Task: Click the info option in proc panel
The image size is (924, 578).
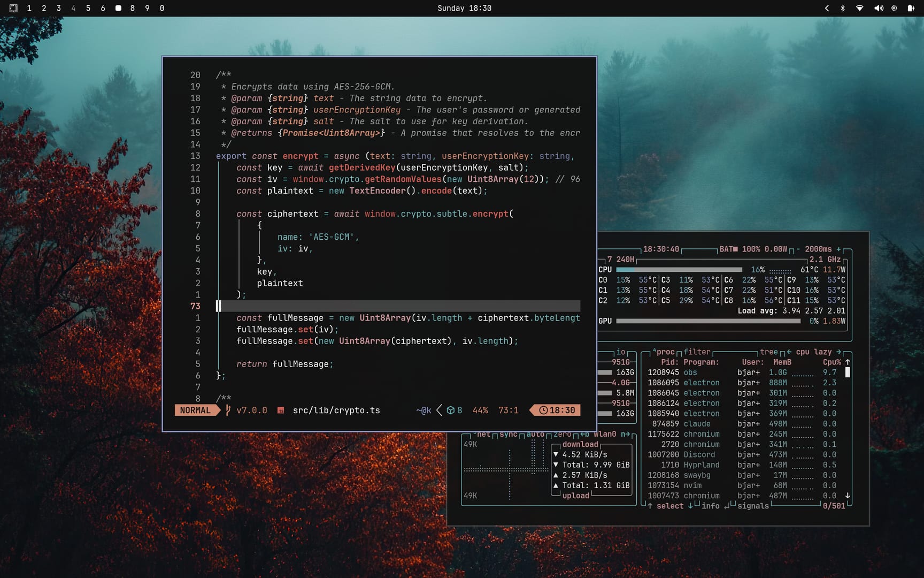Action: tap(710, 506)
